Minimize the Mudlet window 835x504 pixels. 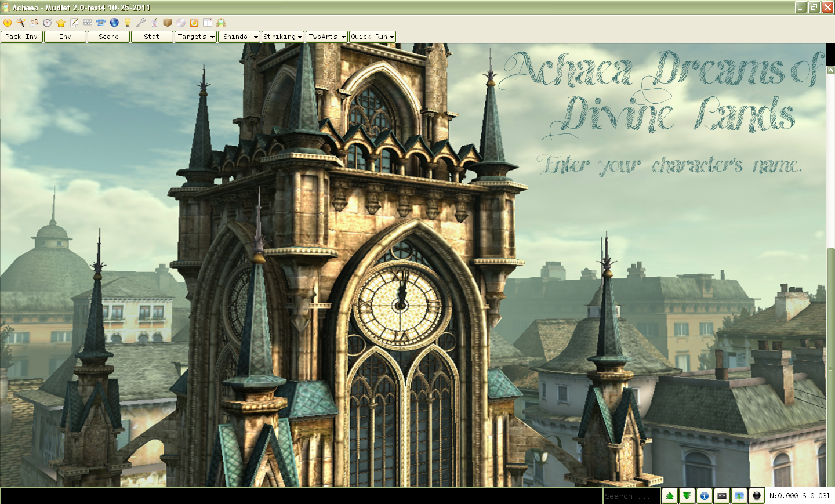pyautogui.click(x=801, y=8)
